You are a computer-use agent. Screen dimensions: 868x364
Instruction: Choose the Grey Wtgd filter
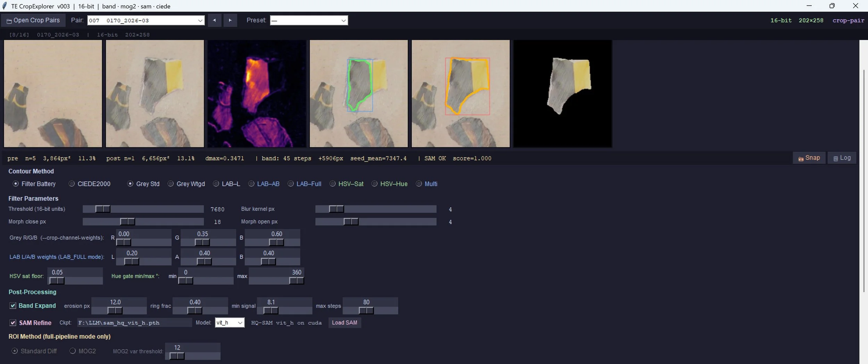[x=186, y=184]
